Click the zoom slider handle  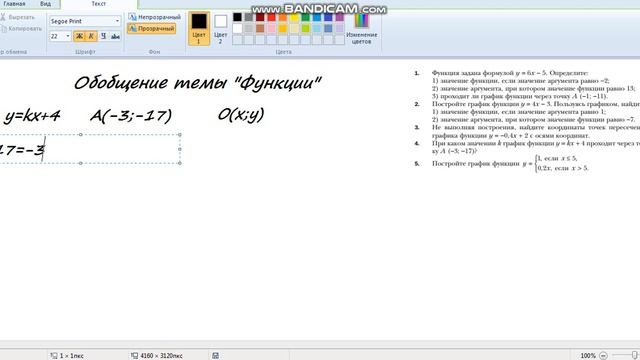pyautogui.click(x=635, y=356)
